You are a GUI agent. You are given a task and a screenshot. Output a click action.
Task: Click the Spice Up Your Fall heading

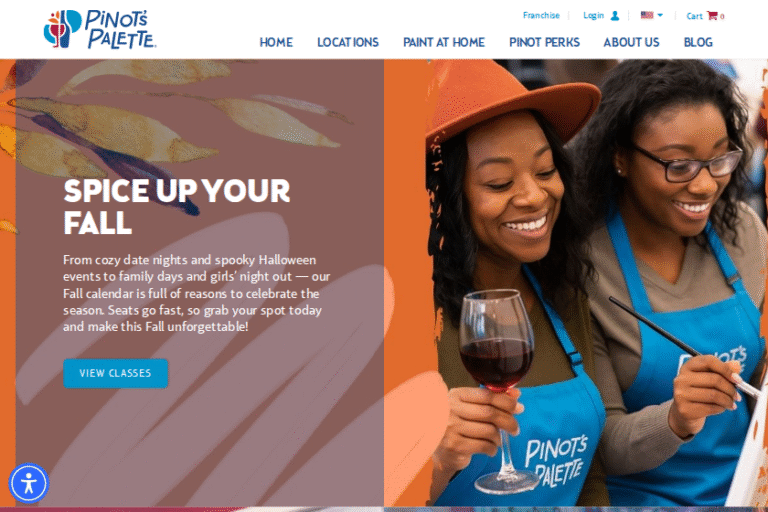(177, 207)
